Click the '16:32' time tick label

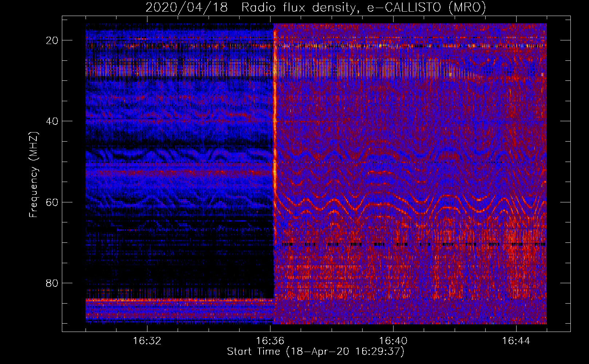[x=147, y=341]
